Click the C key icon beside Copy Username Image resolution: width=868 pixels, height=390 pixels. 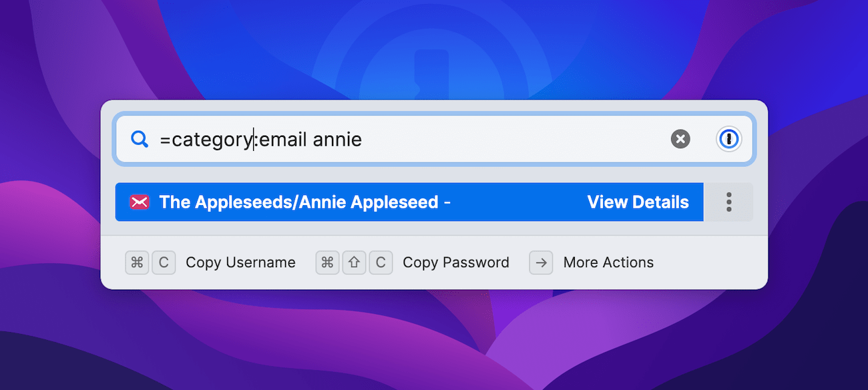point(164,262)
